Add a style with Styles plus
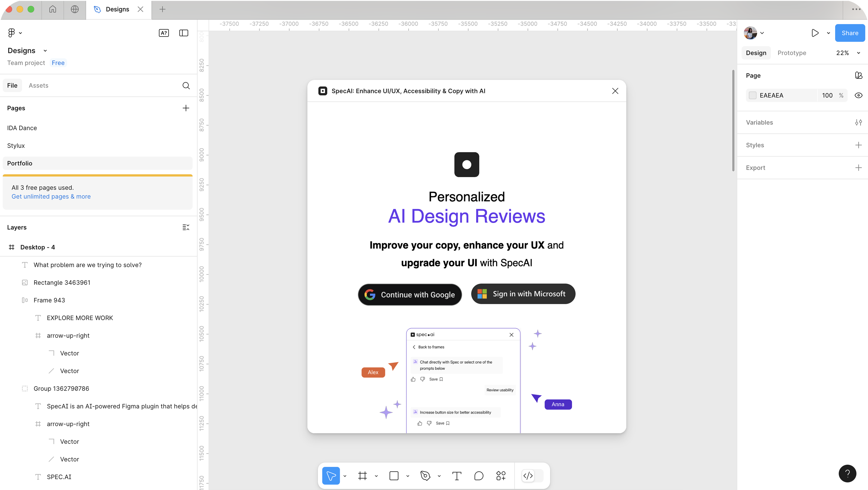Screen dimensions: 868x490 click(859, 145)
